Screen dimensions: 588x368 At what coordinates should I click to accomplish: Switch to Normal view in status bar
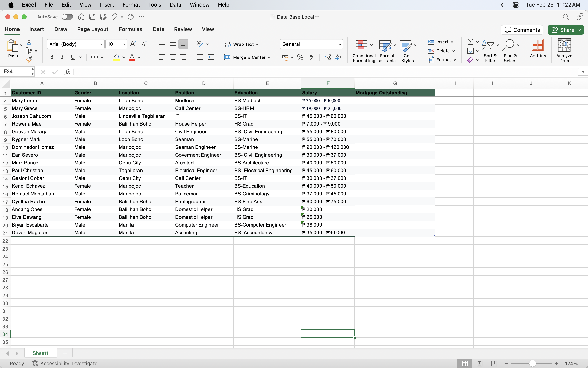(465, 363)
